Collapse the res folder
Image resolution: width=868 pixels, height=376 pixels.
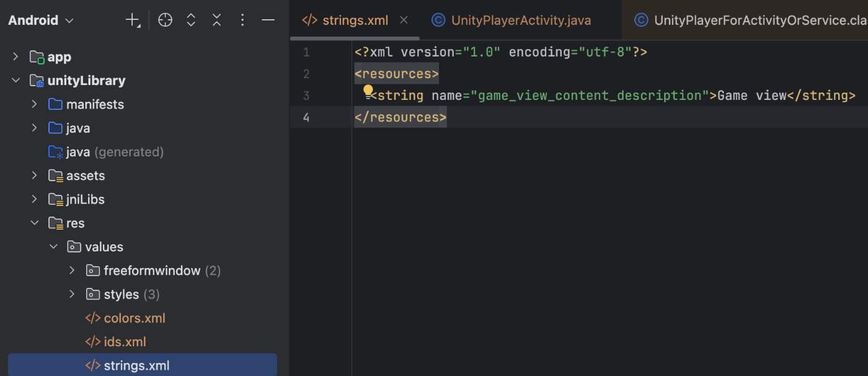pos(35,223)
